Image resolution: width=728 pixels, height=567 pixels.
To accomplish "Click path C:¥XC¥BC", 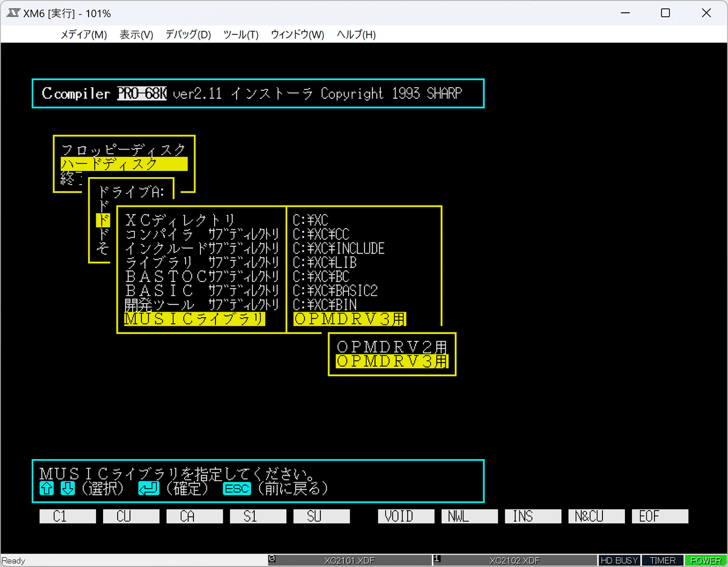I will coord(321,277).
